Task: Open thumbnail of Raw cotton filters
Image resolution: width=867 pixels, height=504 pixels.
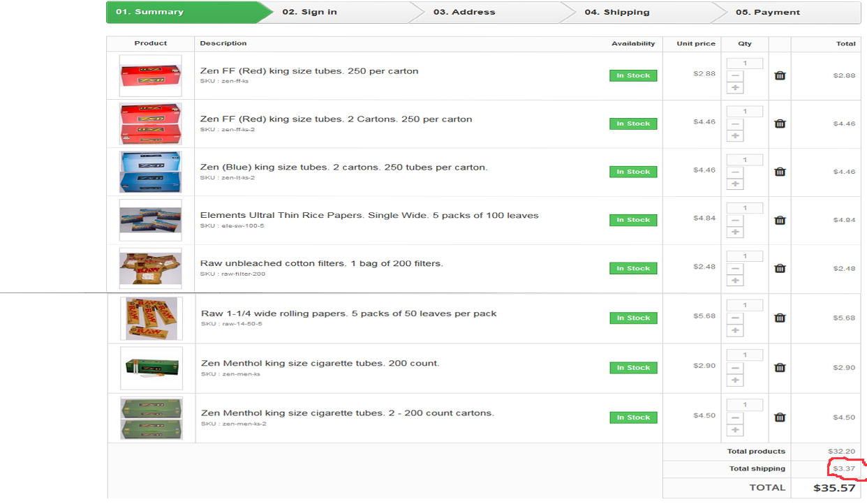Action: pyautogui.click(x=150, y=269)
